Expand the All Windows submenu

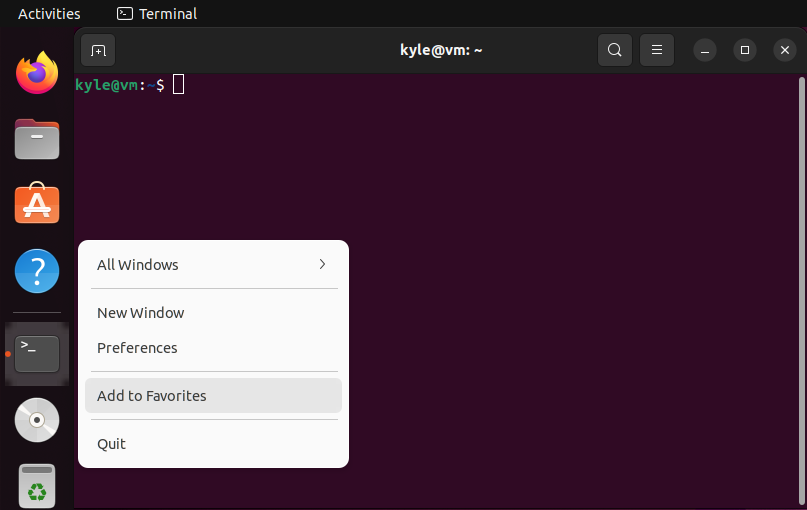point(214,265)
